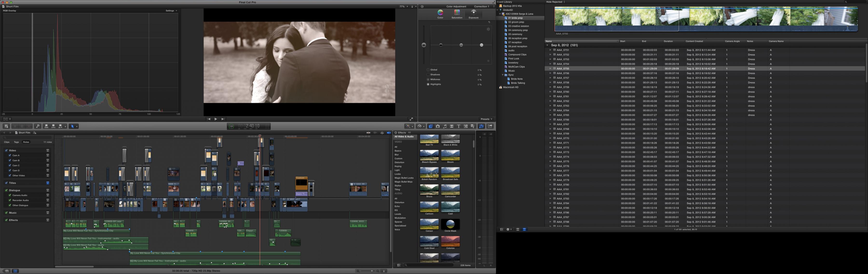
Task: Toggle full-screen viewer icon
Action: click(411, 119)
